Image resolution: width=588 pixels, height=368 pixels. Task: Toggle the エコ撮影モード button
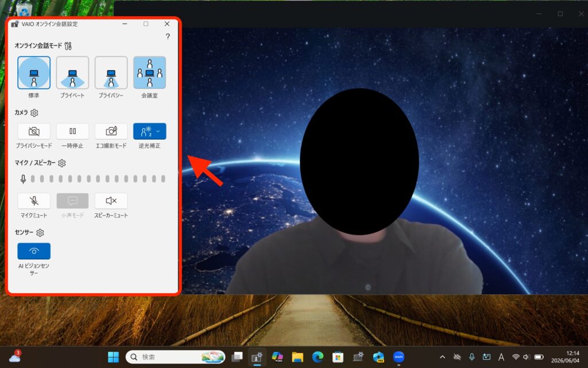click(111, 131)
